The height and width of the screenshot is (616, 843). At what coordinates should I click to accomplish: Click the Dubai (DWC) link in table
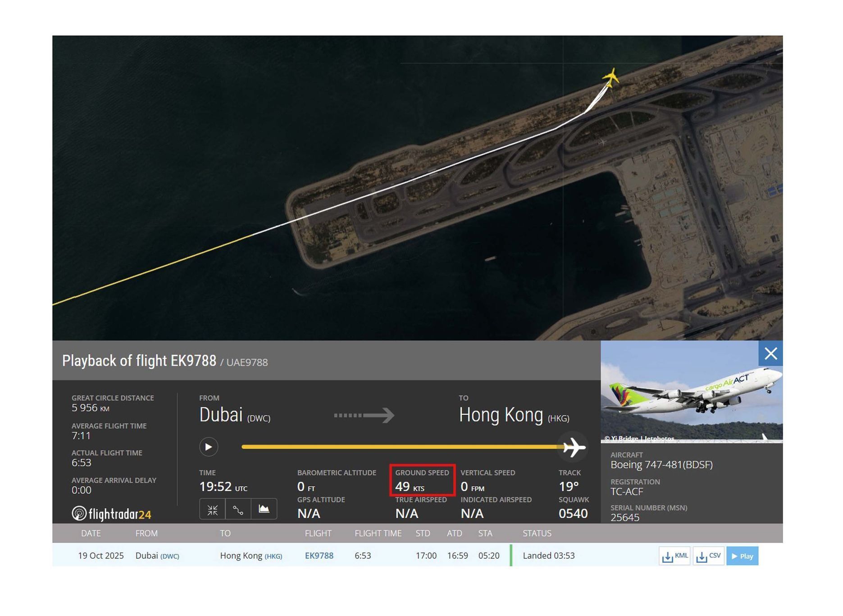pos(157,556)
